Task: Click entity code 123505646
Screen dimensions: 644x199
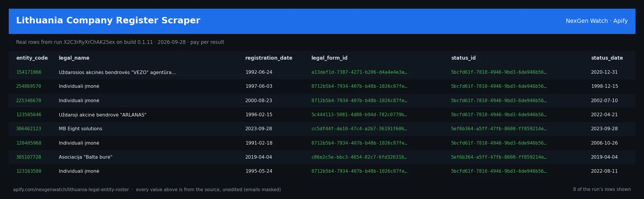Action: pos(29,115)
